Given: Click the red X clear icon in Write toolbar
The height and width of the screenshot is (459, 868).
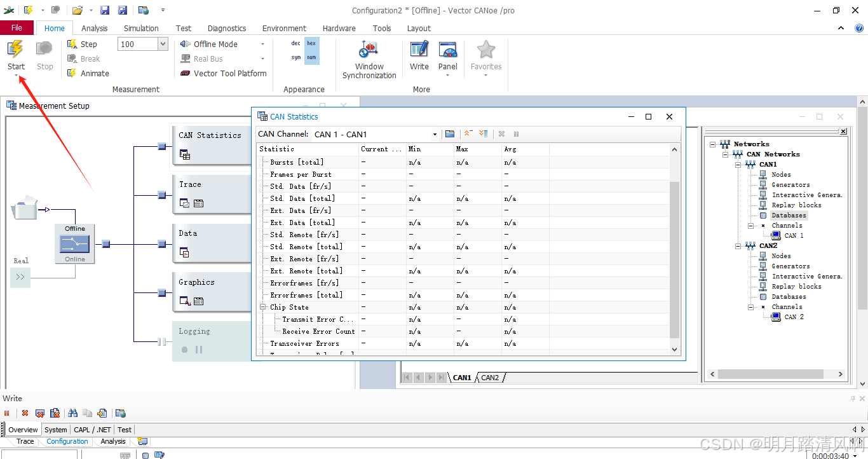Looking at the screenshot, I should click(x=25, y=413).
